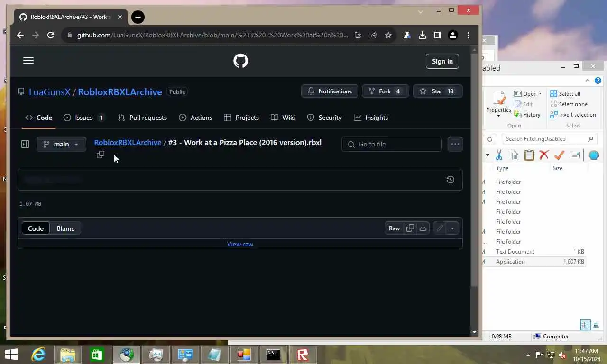Open Chrome tab search chevron
Screen dimensions: 607x364
coord(420,11)
